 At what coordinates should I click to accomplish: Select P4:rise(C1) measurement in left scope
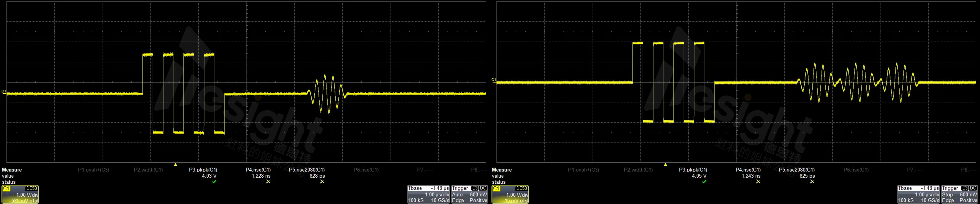[258, 170]
